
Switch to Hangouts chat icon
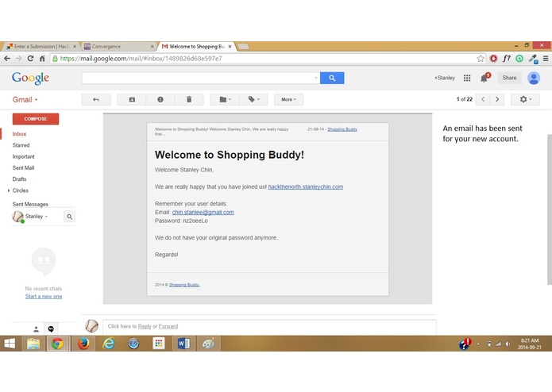[51, 329]
